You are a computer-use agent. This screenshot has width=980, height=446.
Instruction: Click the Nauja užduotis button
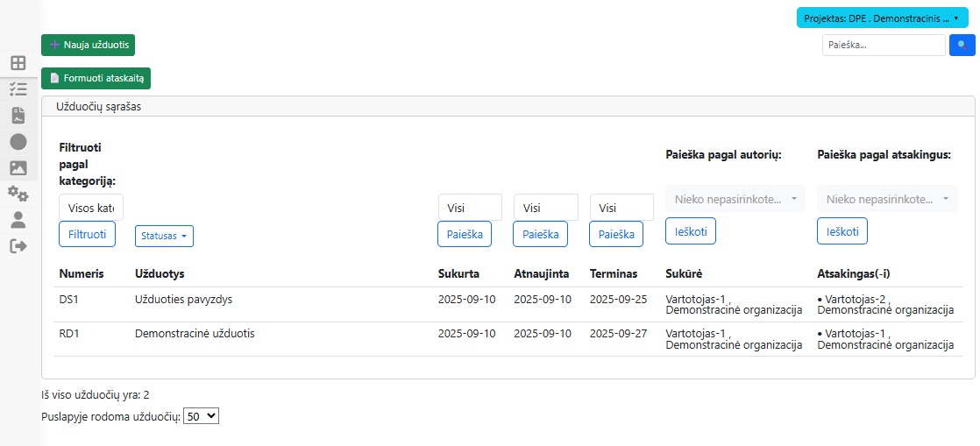[x=88, y=45]
